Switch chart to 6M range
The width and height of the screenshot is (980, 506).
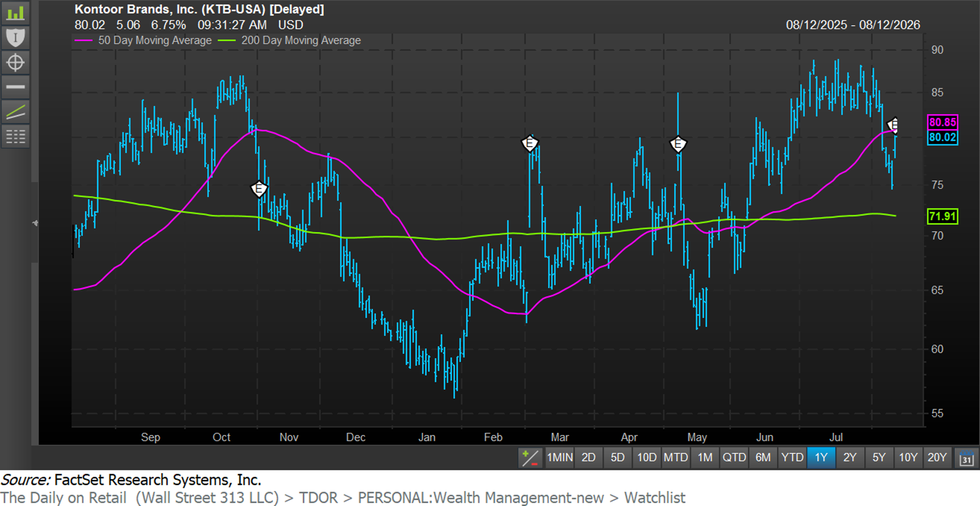(x=763, y=458)
